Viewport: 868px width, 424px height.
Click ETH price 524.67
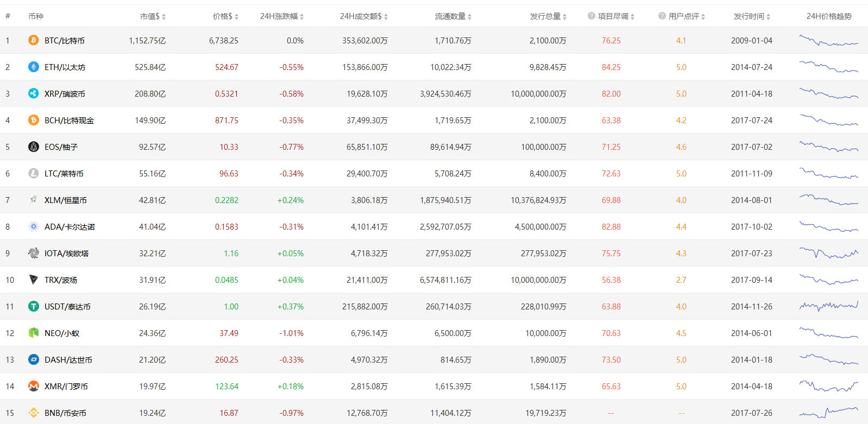tap(227, 67)
